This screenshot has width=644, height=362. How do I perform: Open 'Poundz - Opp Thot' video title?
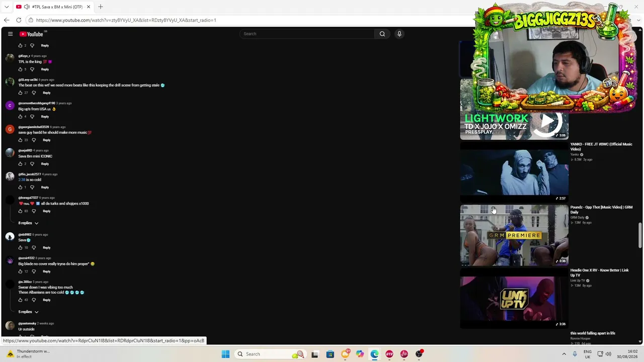point(601,210)
